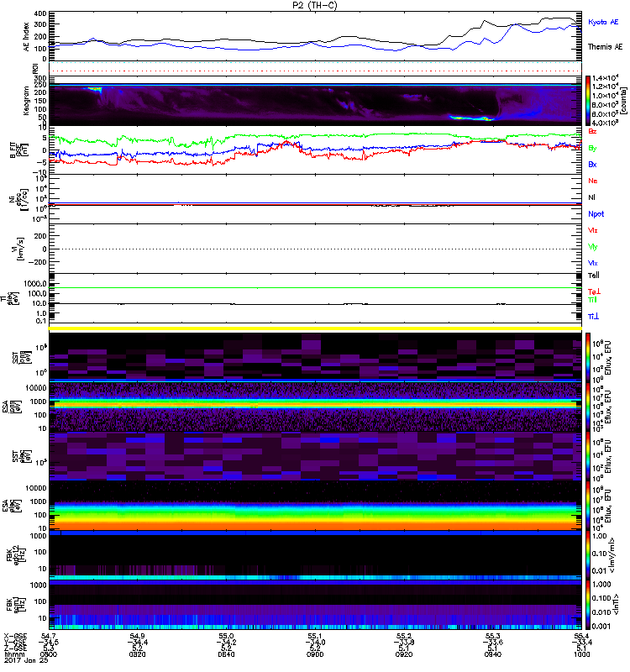Click the "0900" time axis tick label

point(315,654)
